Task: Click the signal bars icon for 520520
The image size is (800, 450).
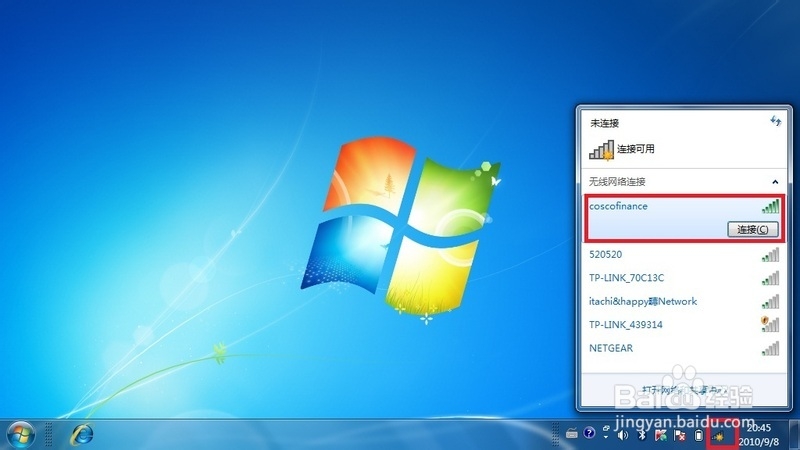Action: pos(770,254)
